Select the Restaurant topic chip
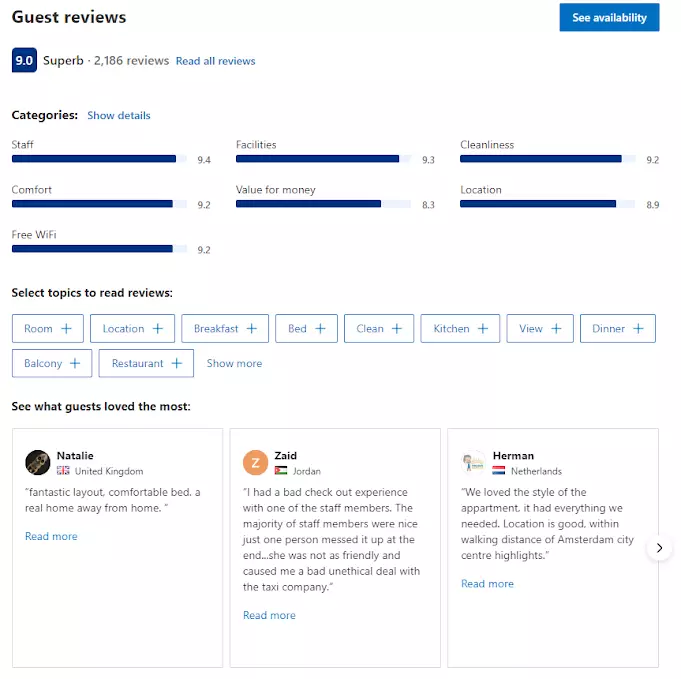Viewport: 681px width, 679px height. tap(146, 363)
